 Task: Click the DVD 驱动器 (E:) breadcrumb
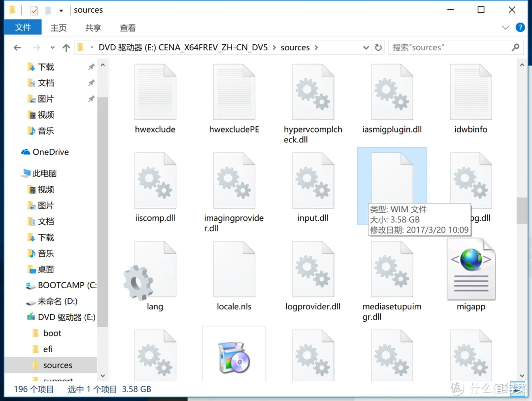pos(183,47)
